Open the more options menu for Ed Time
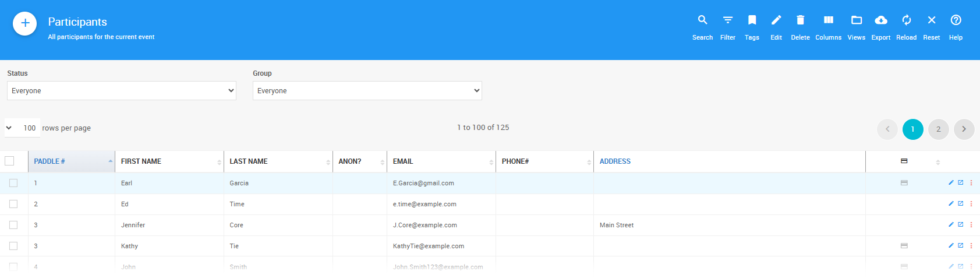This screenshot has height=278, width=980. pos(971,204)
